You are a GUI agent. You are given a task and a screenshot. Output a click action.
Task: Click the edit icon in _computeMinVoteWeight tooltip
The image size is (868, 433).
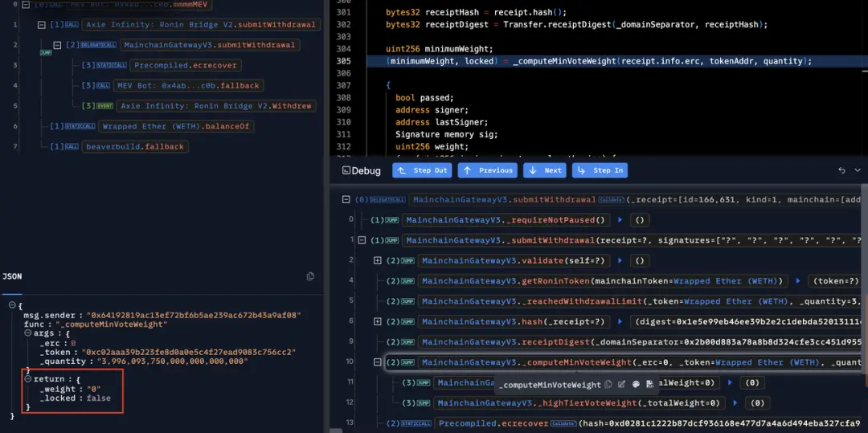tap(621, 385)
